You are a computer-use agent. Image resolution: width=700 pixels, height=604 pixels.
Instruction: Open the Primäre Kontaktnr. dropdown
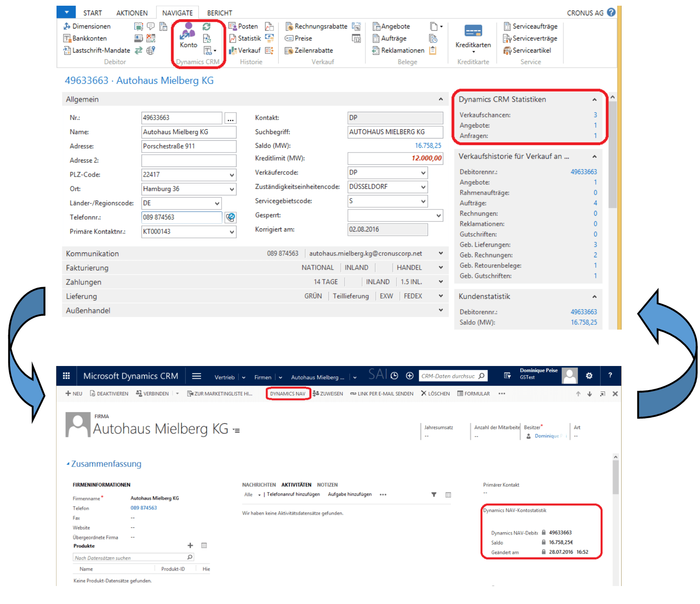[x=232, y=232]
